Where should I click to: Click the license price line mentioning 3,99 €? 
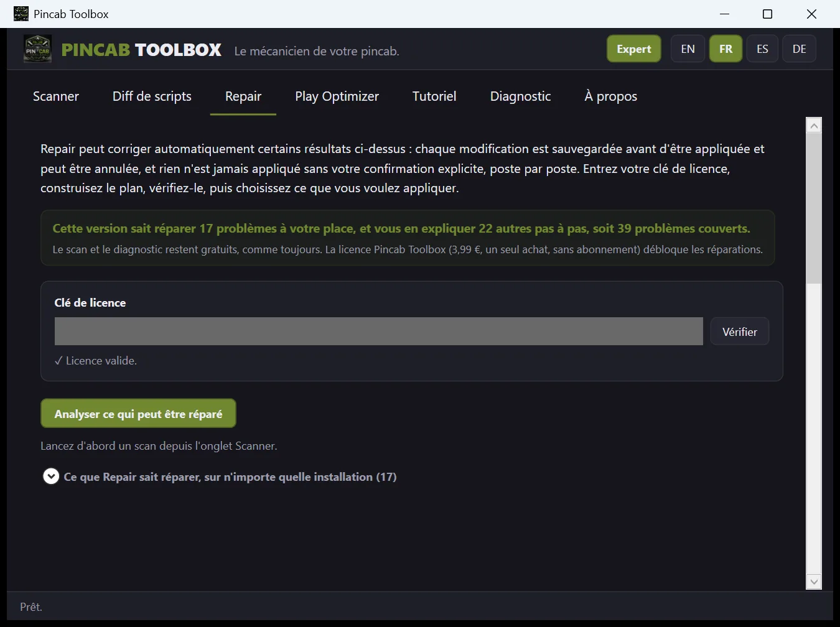click(x=408, y=249)
